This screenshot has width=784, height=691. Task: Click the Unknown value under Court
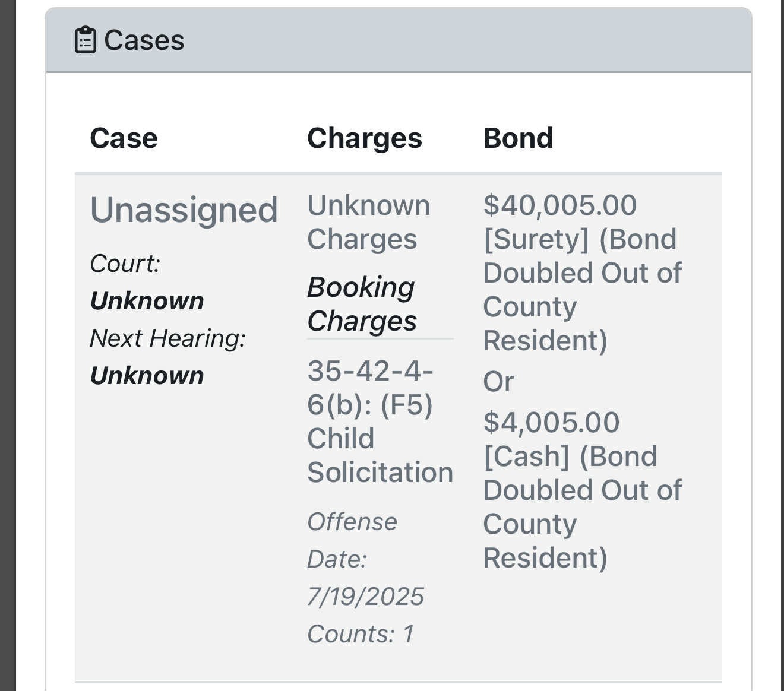[x=147, y=301]
